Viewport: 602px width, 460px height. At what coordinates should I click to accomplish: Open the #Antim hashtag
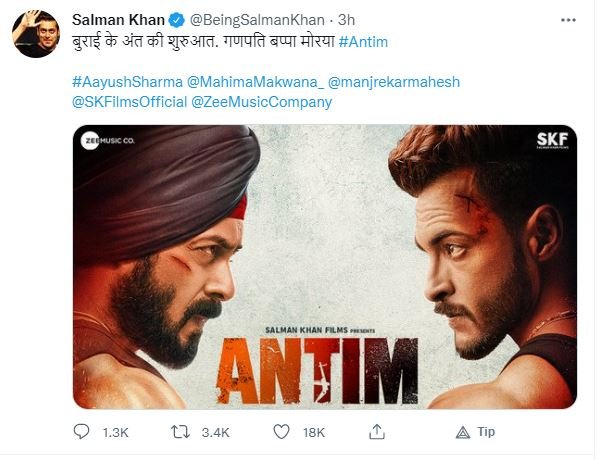(363, 42)
